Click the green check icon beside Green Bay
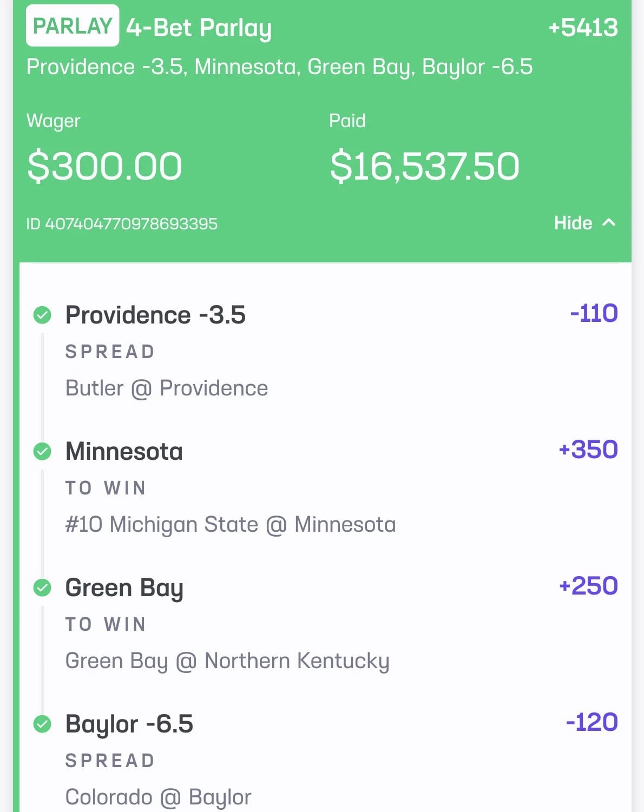The image size is (644, 812). click(42, 587)
